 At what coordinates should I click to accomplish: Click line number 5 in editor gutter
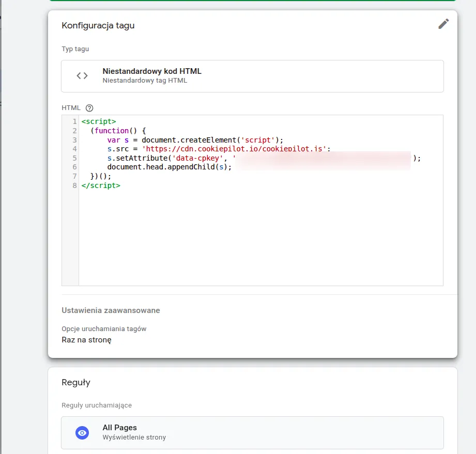coord(74,159)
